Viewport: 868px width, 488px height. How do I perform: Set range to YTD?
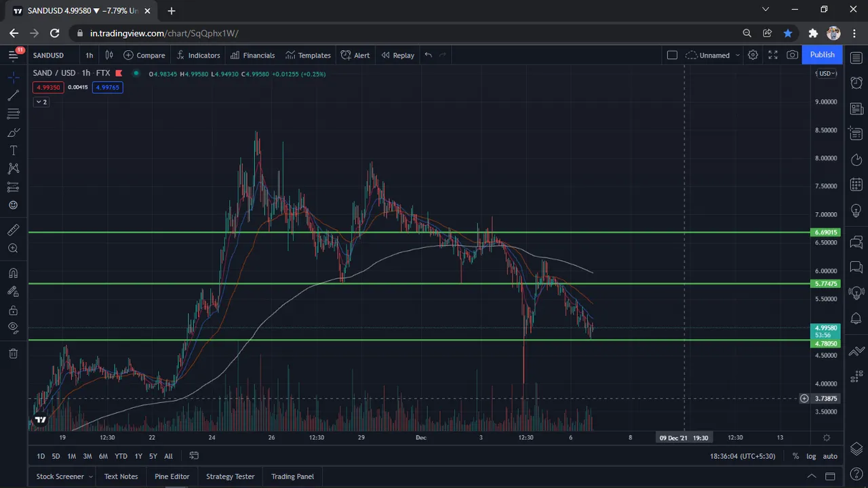pos(121,456)
